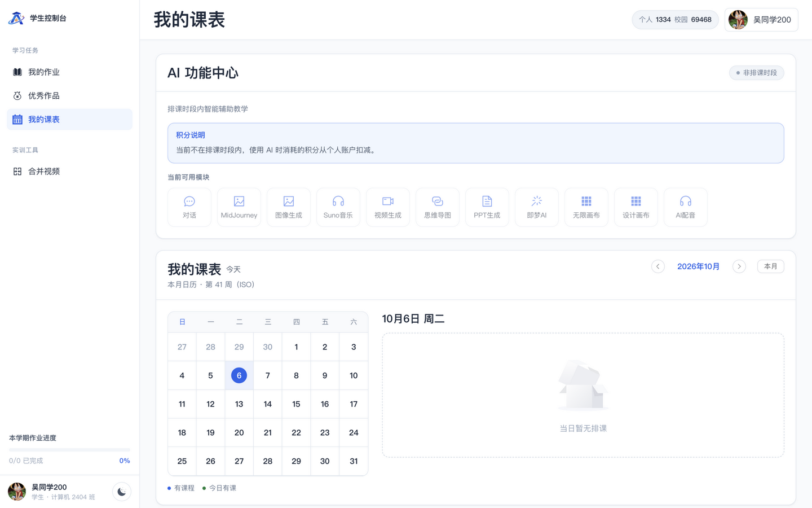The image size is (812, 508).
Task: Open the 对话 chat module
Action: pyautogui.click(x=189, y=207)
